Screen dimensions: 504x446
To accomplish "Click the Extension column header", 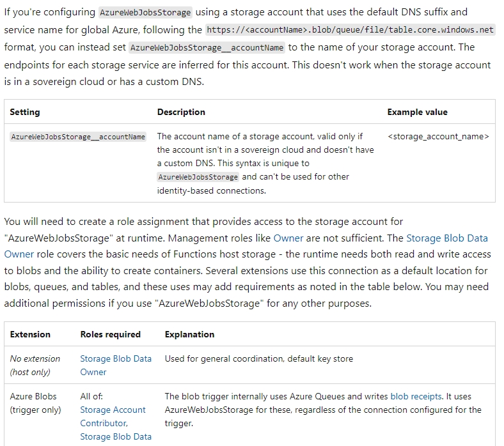I will [x=30, y=334].
